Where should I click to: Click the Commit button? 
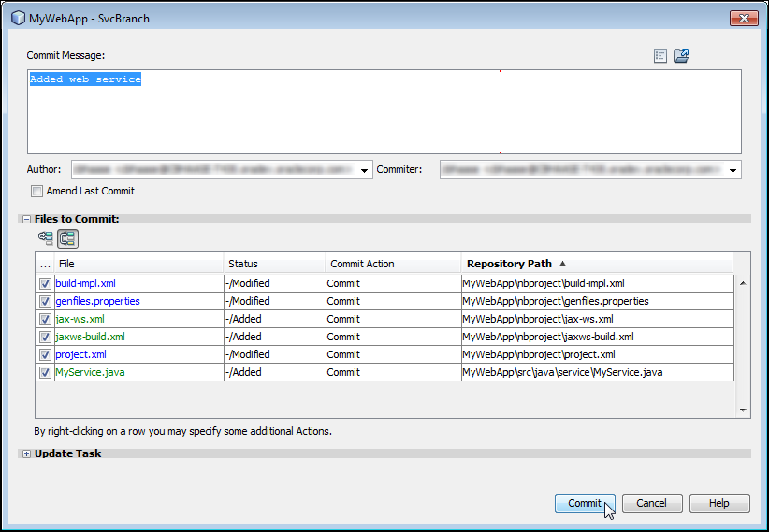[x=585, y=503]
